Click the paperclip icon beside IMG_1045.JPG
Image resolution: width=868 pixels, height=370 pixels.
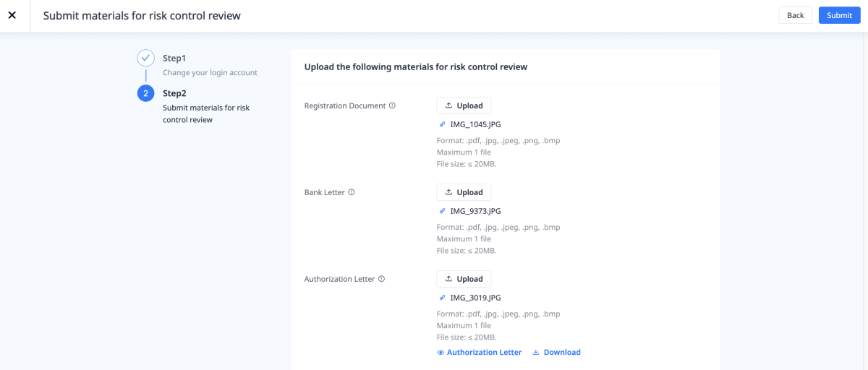[x=443, y=124]
